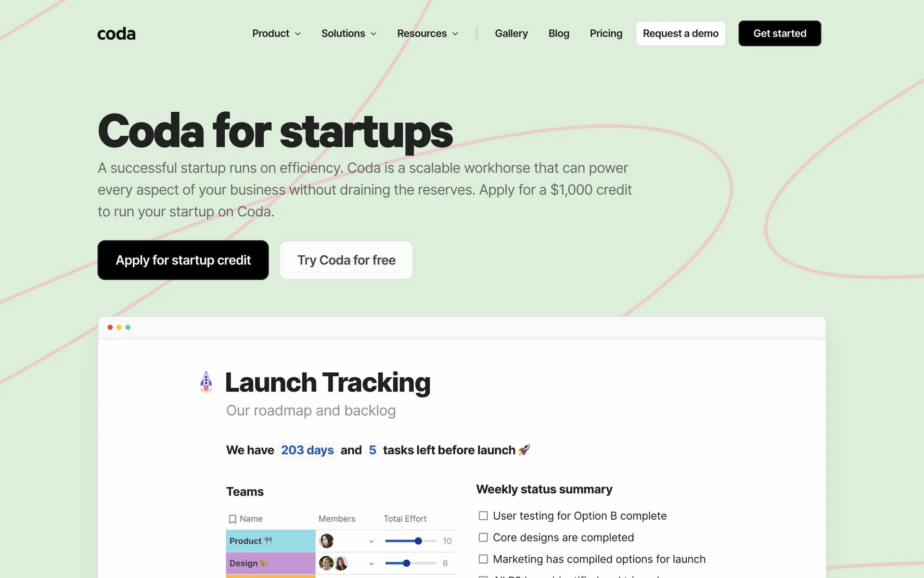Screen dimensions: 924x578
Task: Click the coda logo
Action: (x=116, y=34)
